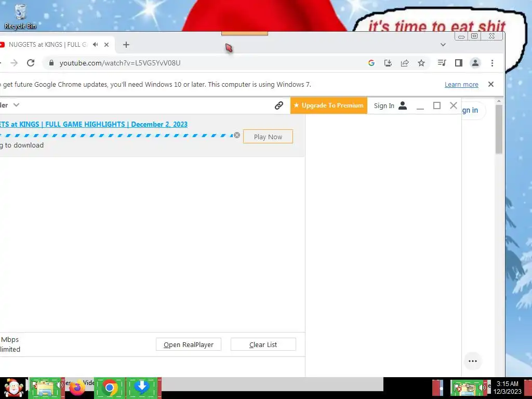Cancel the download with the x icon
Screen dimensions: 532x399
[237, 135]
